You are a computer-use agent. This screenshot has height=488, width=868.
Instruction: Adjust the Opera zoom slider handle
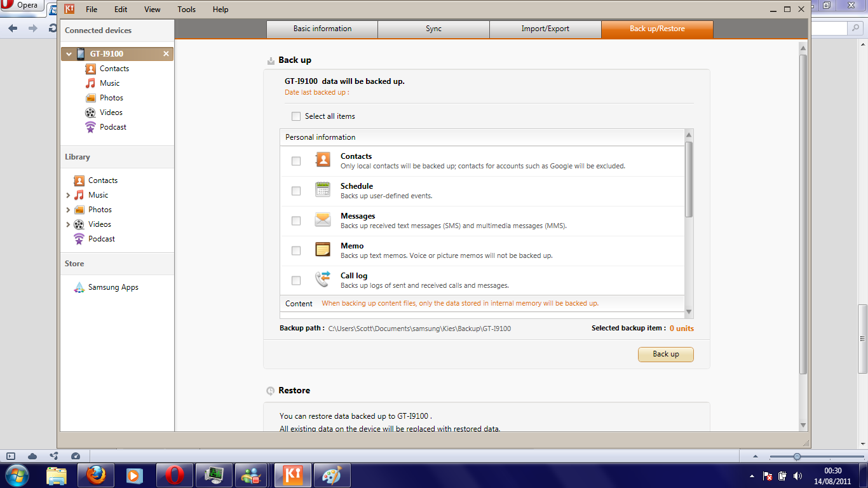797,456
